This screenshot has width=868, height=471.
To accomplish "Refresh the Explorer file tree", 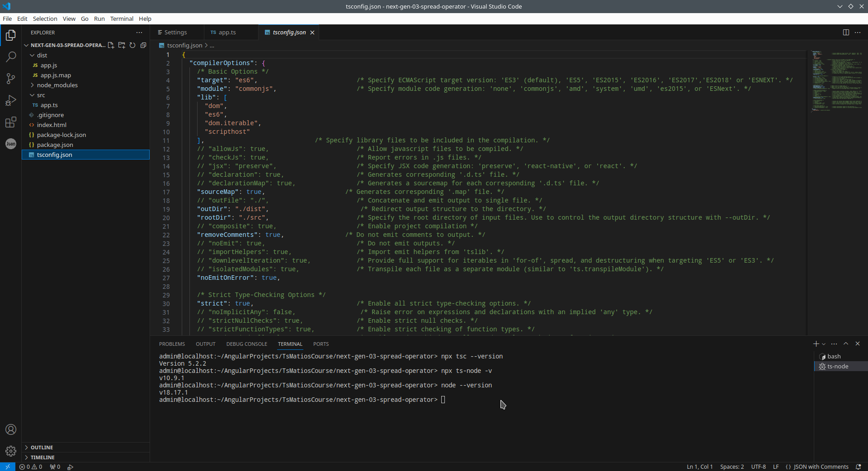I will 132,45.
